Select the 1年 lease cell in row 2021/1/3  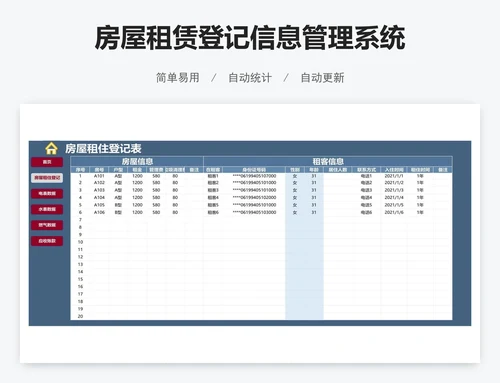(x=420, y=190)
